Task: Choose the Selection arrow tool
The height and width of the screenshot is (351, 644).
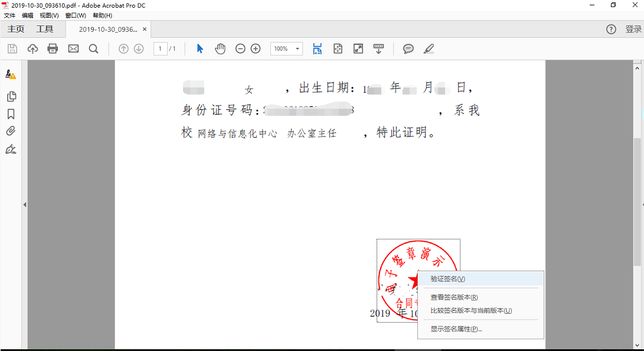Action: coord(200,49)
